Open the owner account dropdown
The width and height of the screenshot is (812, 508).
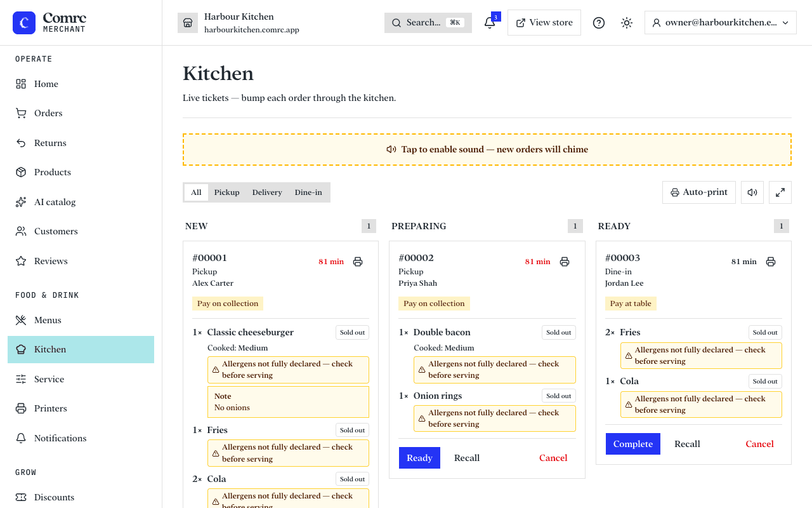pyautogui.click(x=721, y=23)
